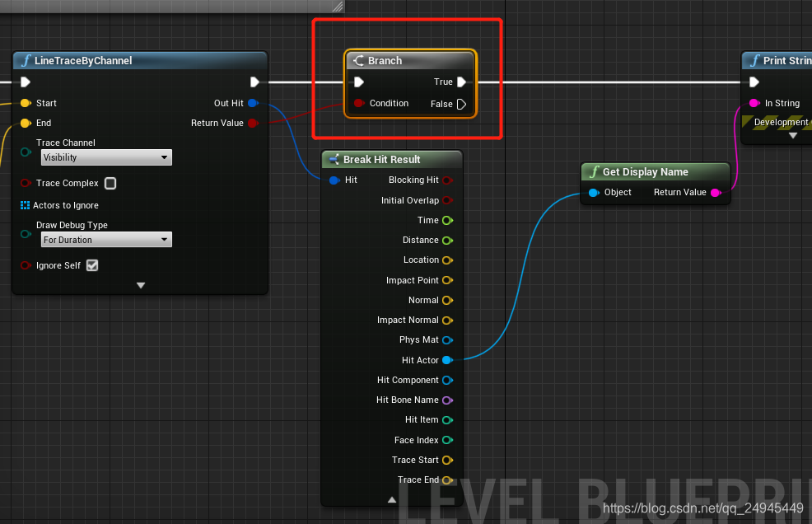
Task: Enable the Trace Complex checkbox
Action: coord(110,183)
